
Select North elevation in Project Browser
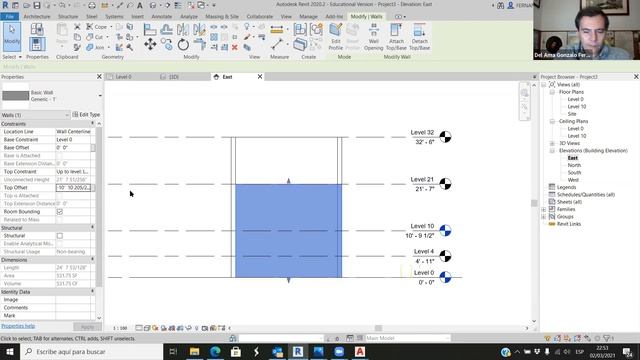click(x=574, y=165)
